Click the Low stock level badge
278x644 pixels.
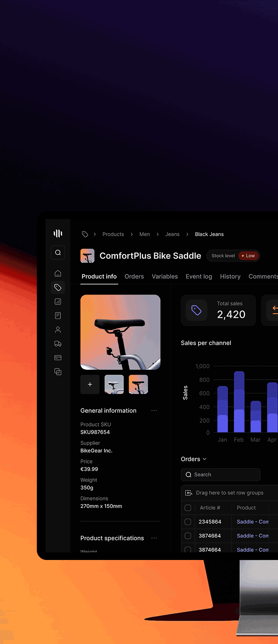[x=248, y=256]
